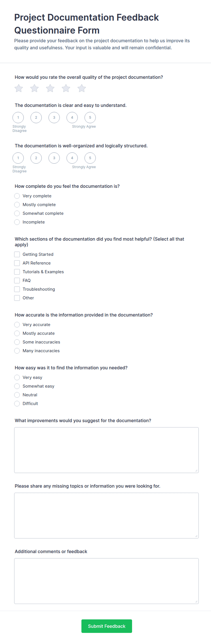211x644 pixels.
Task: Give a four-star overall quality rating
Action: [x=66, y=88]
